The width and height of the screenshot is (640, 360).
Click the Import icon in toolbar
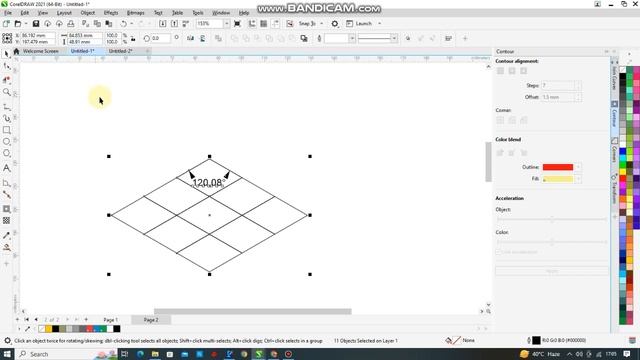point(162,24)
